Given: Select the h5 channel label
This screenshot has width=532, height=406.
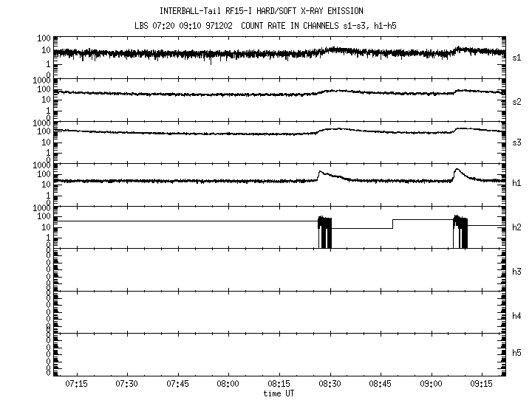Looking at the screenshot, I should (517, 351).
